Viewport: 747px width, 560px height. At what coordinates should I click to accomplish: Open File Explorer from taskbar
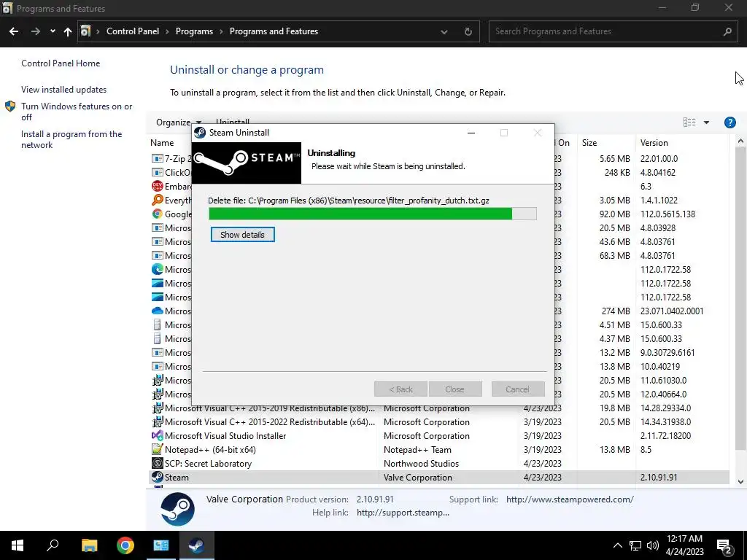(x=89, y=545)
